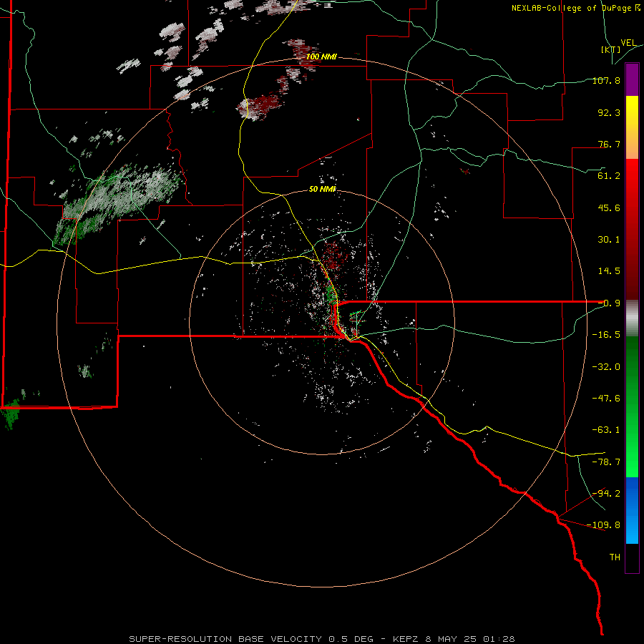The width and height of the screenshot is (644, 644).
Task: Click the [KT] units label
Action: click(610, 49)
